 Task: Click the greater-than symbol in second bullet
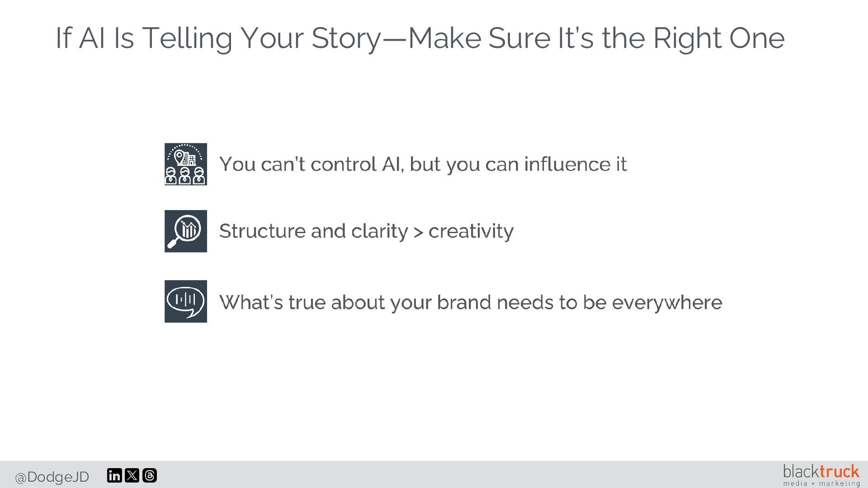[418, 232]
